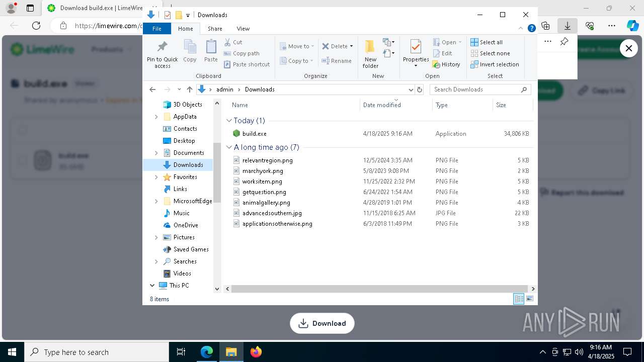Click the horizontal scrollbar in file list

click(x=379, y=289)
